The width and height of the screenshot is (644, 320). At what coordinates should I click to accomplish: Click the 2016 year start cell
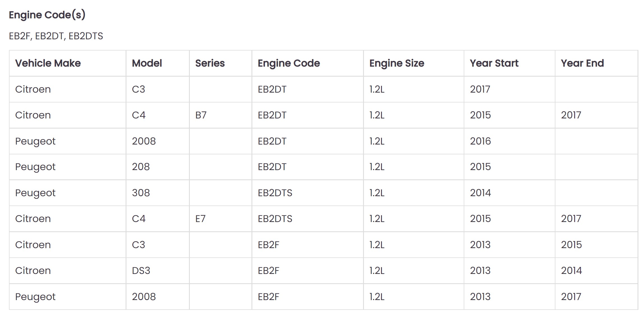[480, 141]
